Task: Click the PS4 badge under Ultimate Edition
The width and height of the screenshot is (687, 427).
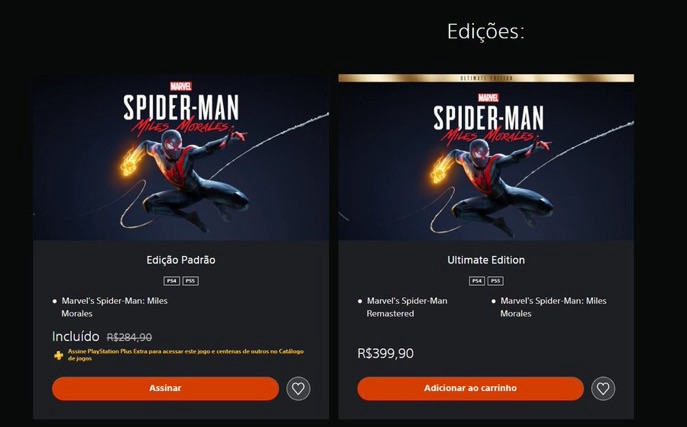Action: (477, 281)
